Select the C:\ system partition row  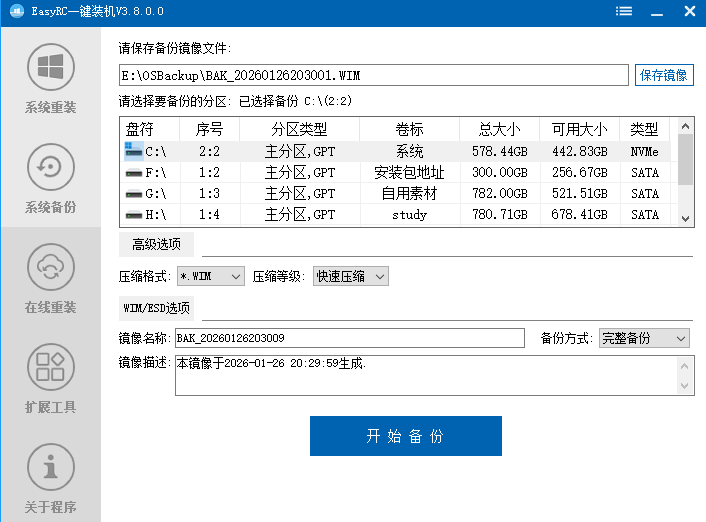pyautogui.click(x=400, y=151)
